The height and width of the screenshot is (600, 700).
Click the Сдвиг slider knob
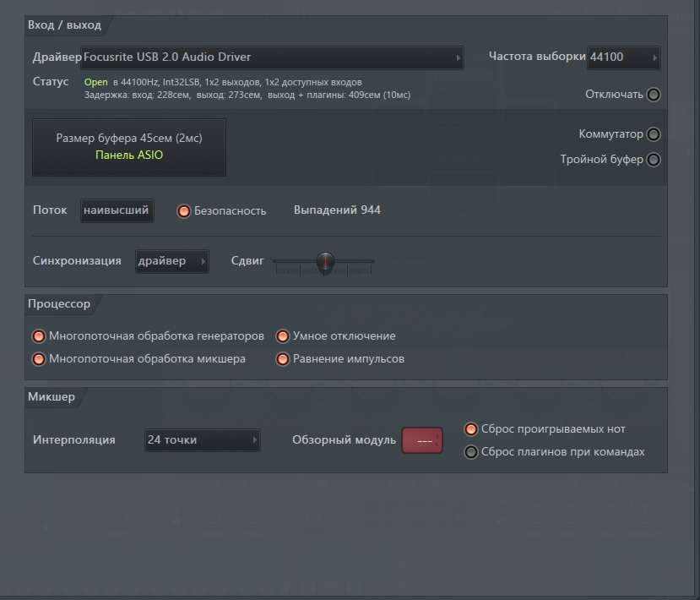pyautogui.click(x=325, y=262)
